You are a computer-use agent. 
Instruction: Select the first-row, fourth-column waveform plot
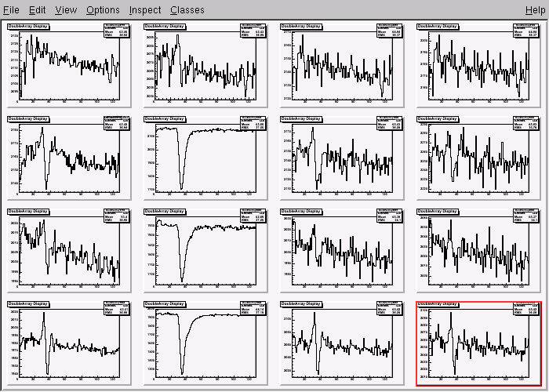(478, 65)
